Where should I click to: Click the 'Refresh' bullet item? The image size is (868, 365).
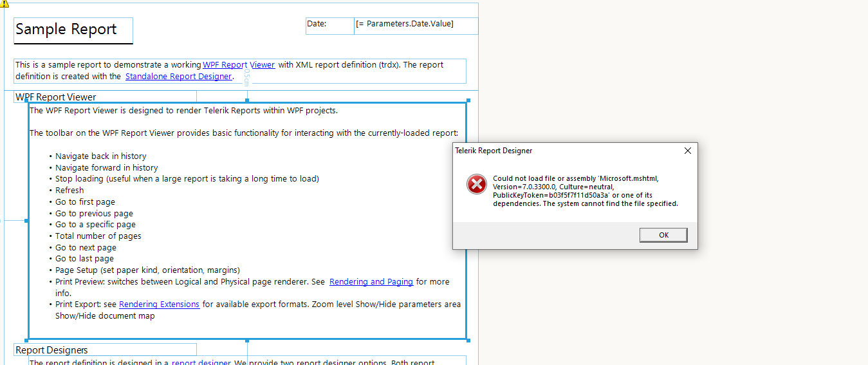coord(69,190)
